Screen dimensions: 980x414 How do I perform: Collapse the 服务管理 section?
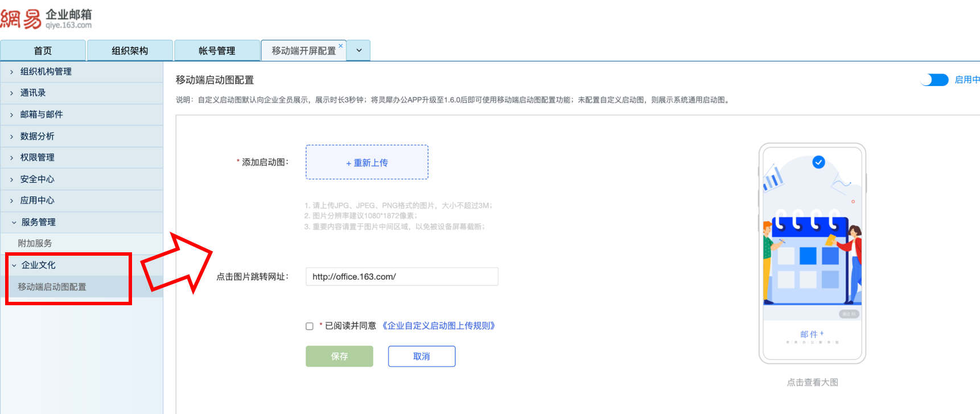38,222
